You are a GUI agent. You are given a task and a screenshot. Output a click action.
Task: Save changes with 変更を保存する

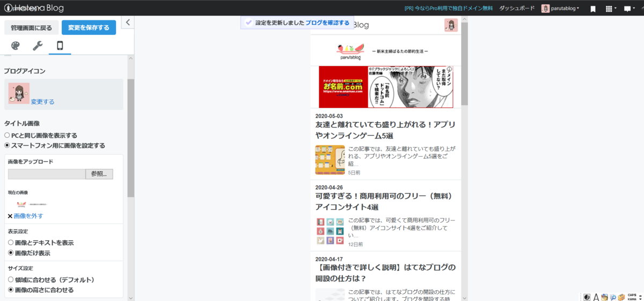(x=89, y=27)
